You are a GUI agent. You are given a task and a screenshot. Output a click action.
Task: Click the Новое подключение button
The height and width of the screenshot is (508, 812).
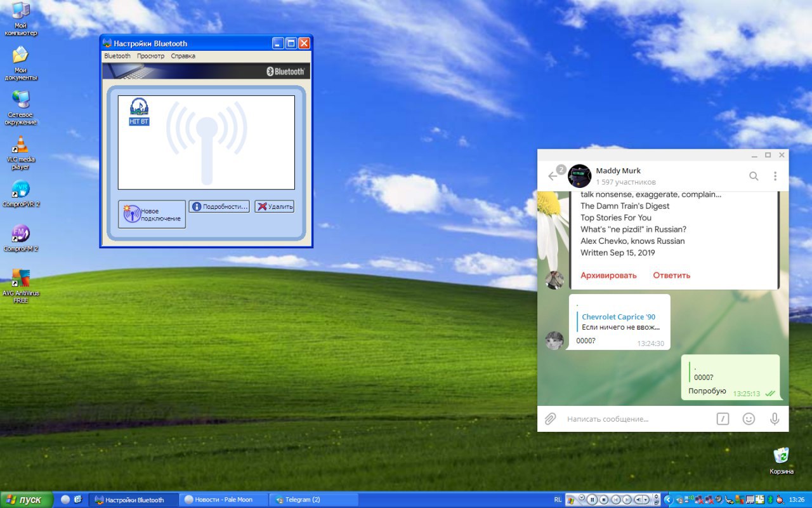point(152,214)
